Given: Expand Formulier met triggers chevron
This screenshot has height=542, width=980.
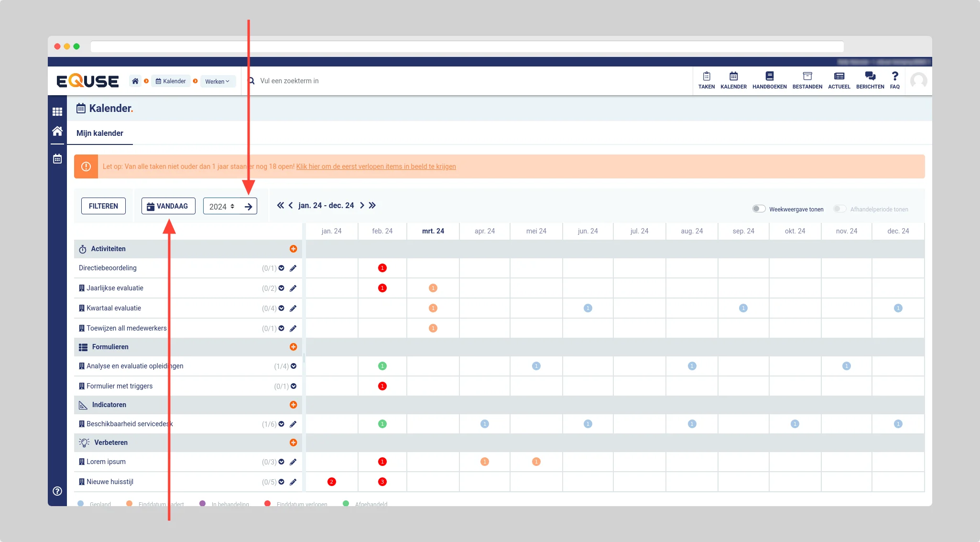Looking at the screenshot, I should point(294,386).
